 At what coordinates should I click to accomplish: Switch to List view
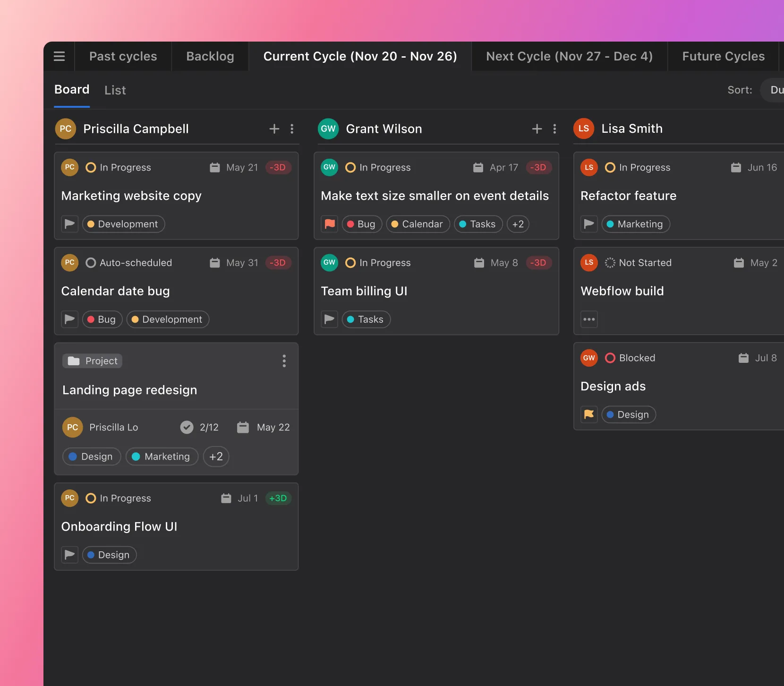115,90
